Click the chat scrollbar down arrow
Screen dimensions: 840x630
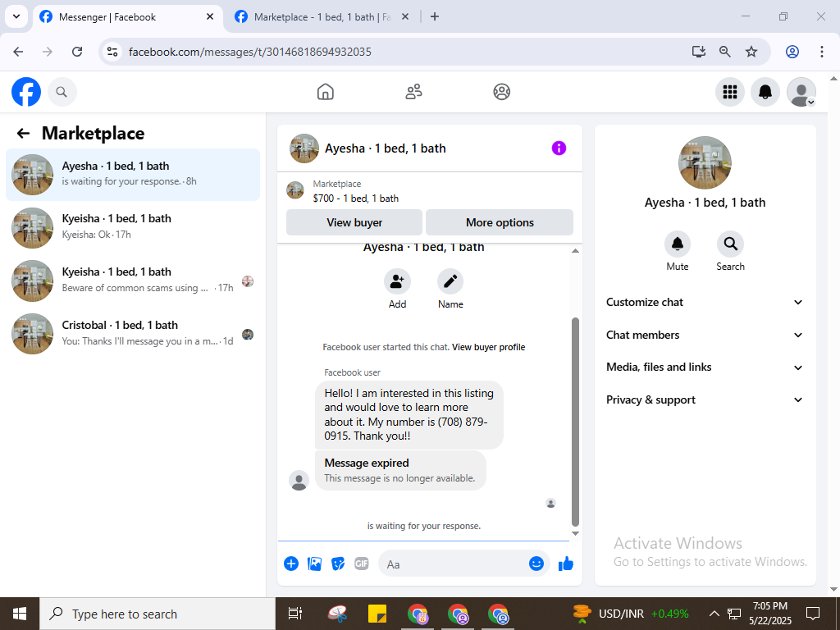pos(575,533)
